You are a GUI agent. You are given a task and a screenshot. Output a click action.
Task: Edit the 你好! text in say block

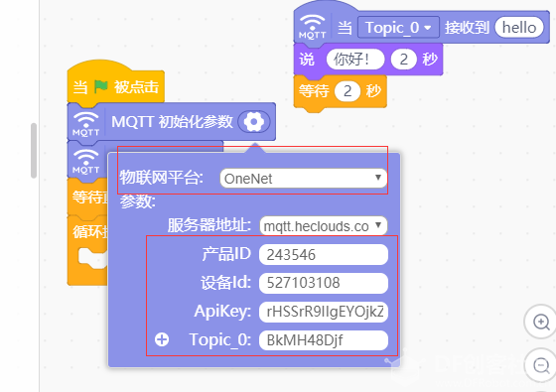pyautogui.click(x=355, y=60)
